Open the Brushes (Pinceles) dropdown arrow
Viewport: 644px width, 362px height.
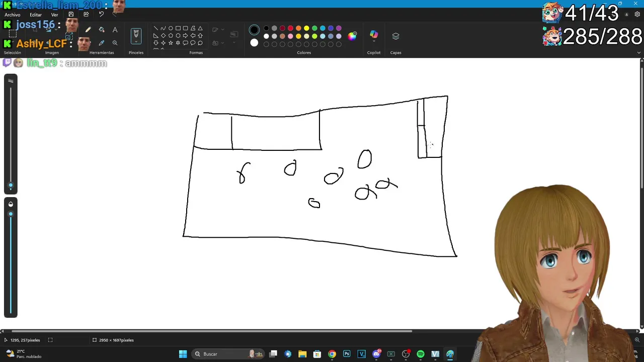136,42
